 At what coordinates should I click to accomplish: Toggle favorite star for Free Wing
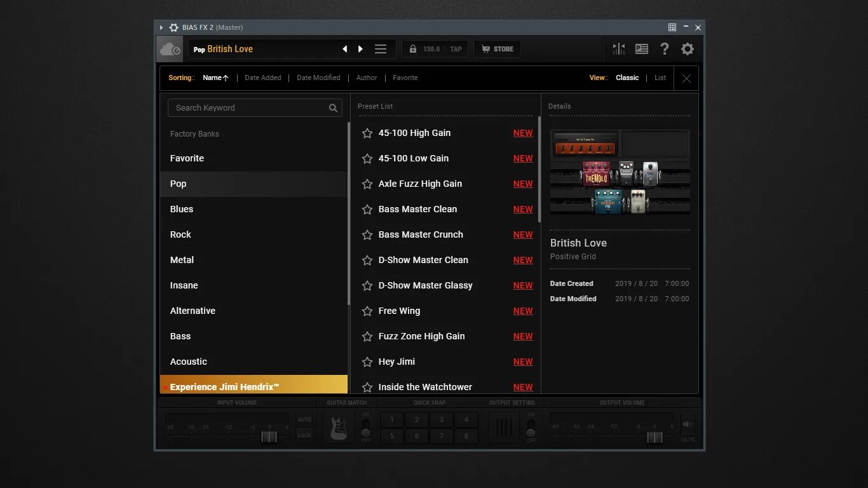coord(367,311)
